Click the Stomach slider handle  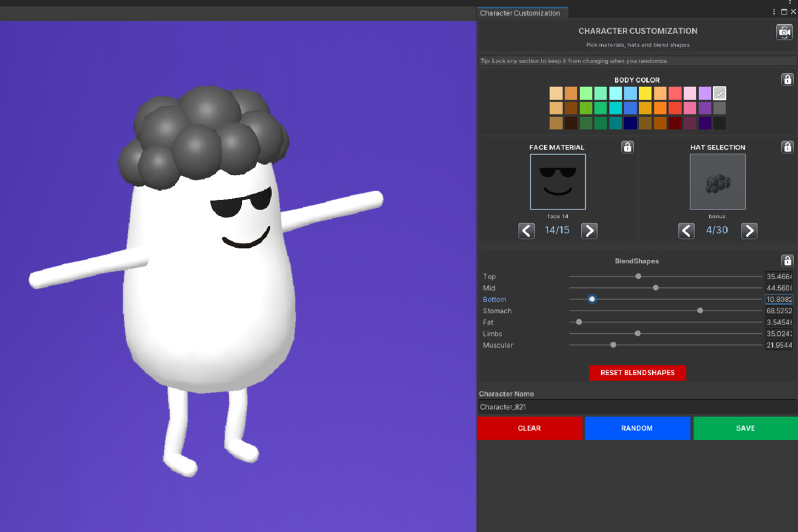click(x=699, y=310)
